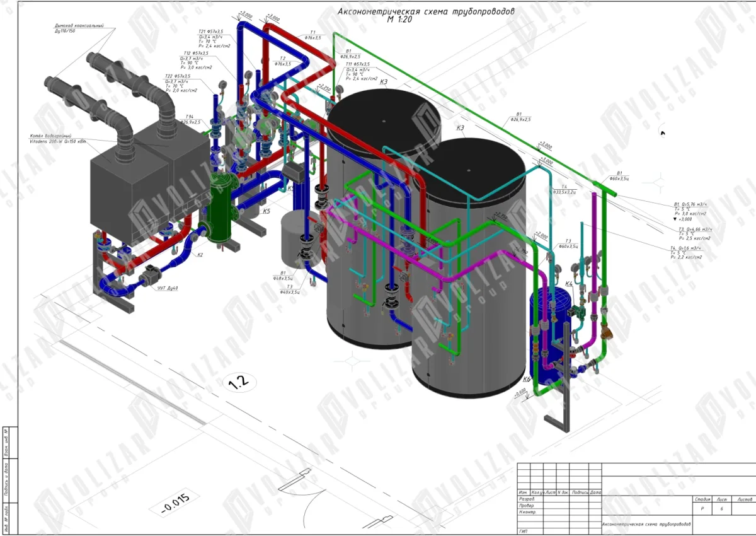Select the '-0.015' floor level mark
Image resolution: width=756 pixels, height=536 pixels.
(174, 503)
